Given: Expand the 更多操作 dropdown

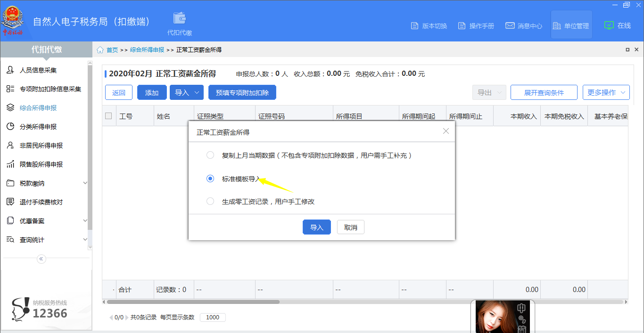Looking at the screenshot, I should click(606, 92).
